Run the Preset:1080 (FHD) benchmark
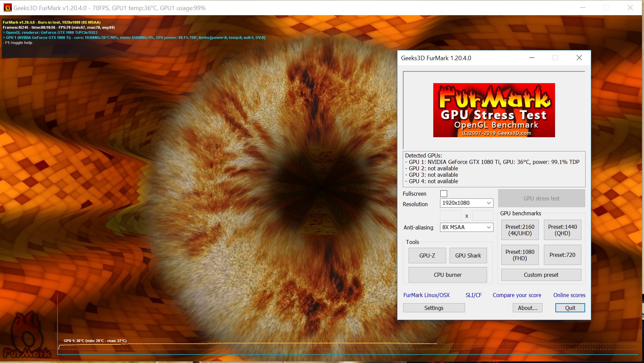This screenshot has width=644, height=363. (520, 255)
